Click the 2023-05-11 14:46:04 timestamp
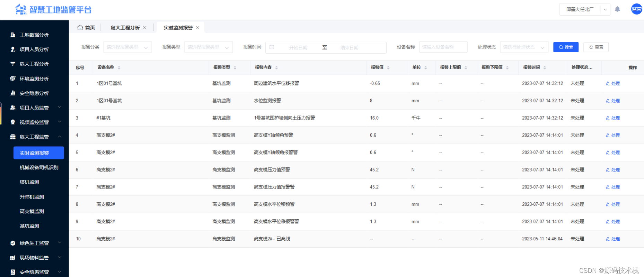The height and width of the screenshot is (277, 644). 542,239
